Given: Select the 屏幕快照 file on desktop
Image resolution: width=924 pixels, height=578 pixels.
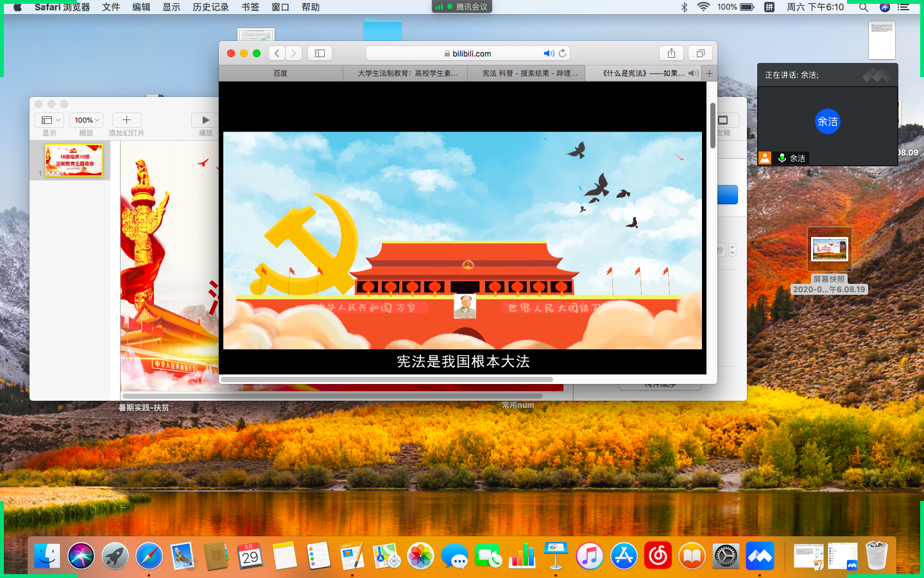Looking at the screenshot, I should click(x=829, y=260).
